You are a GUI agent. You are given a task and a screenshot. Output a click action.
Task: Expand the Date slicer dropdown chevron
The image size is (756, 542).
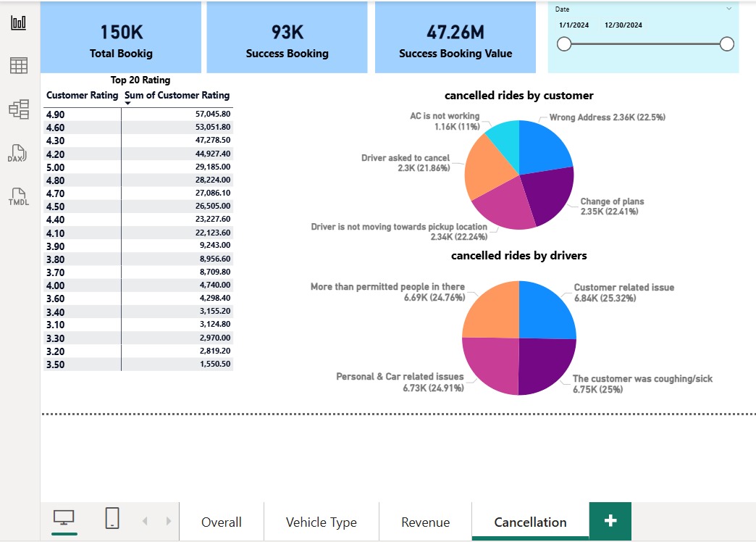(x=729, y=9)
